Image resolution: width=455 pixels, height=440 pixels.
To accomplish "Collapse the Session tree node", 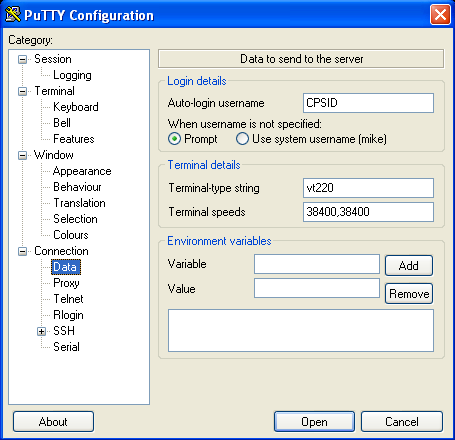I will click(x=22, y=59).
